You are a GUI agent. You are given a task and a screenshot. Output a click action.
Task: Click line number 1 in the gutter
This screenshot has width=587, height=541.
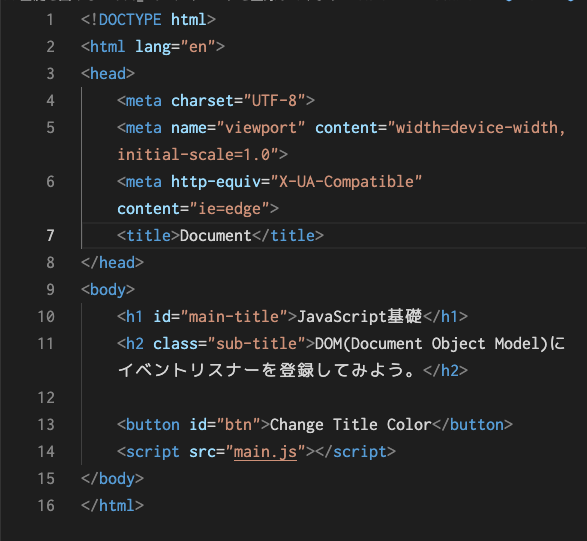[x=51, y=20]
